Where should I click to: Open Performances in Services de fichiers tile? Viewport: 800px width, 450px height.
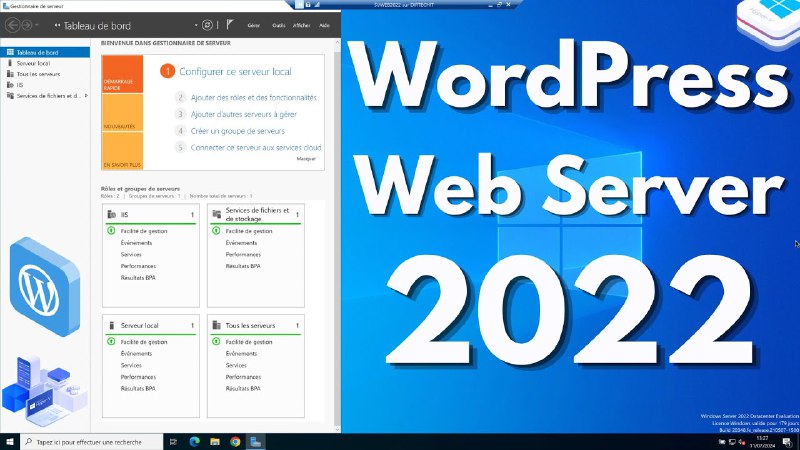(x=243, y=255)
